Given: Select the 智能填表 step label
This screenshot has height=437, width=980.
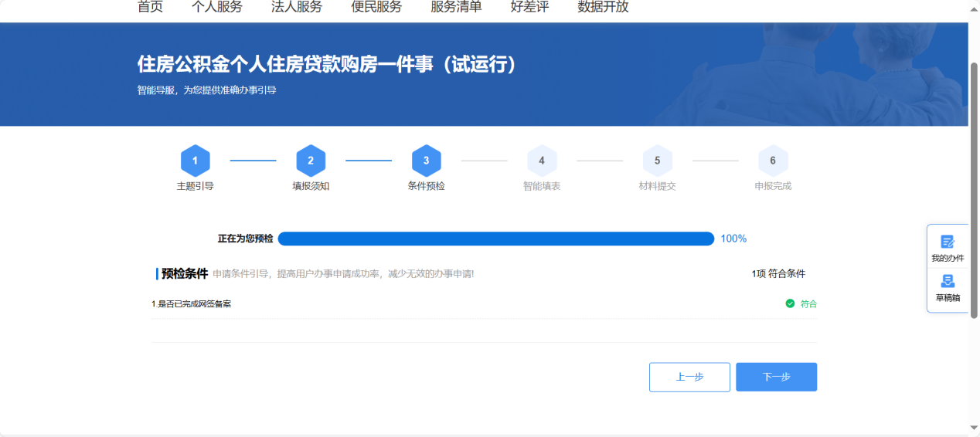Looking at the screenshot, I should (542, 186).
